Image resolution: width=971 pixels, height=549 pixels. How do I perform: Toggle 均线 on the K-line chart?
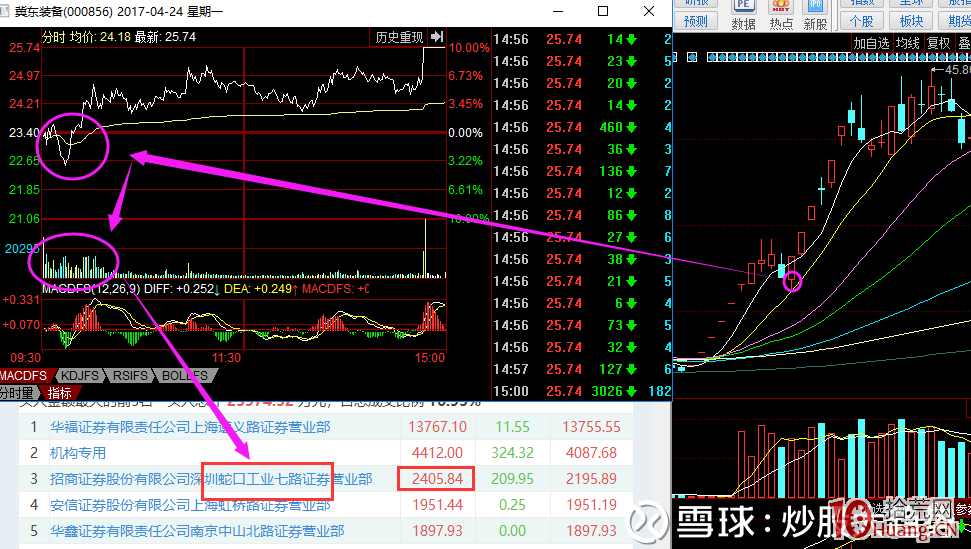(x=907, y=43)
